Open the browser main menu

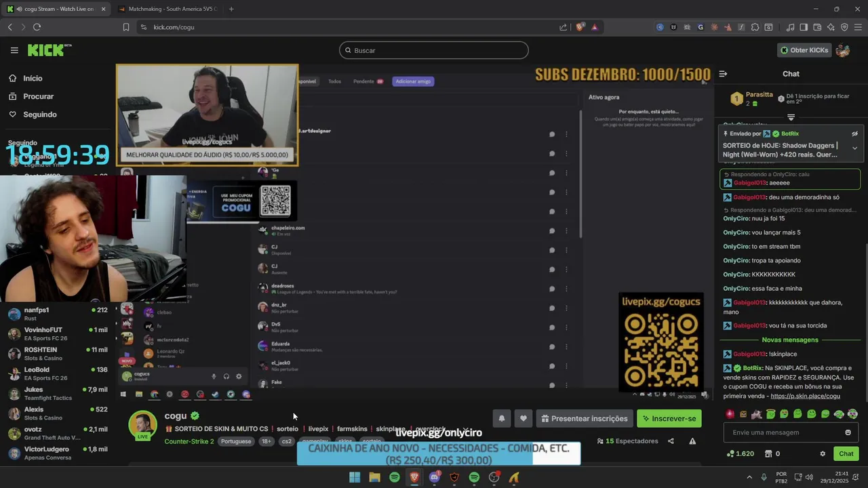858,27
